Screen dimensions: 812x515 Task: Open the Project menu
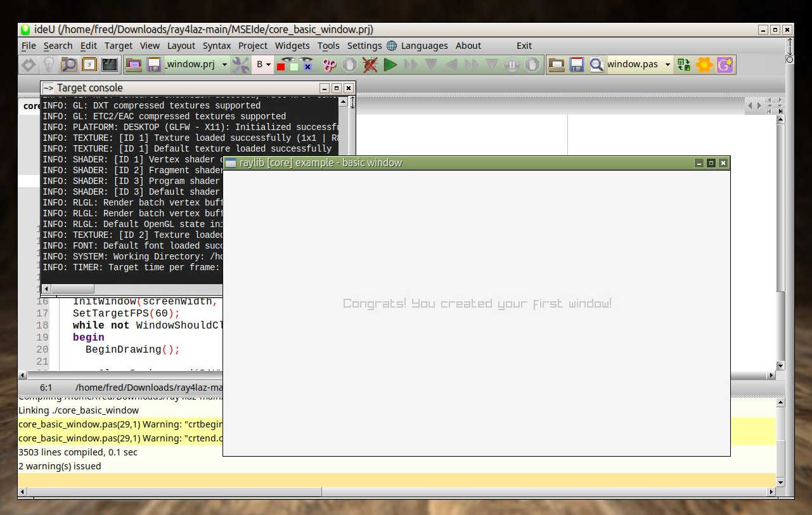[x=253, y=46]
